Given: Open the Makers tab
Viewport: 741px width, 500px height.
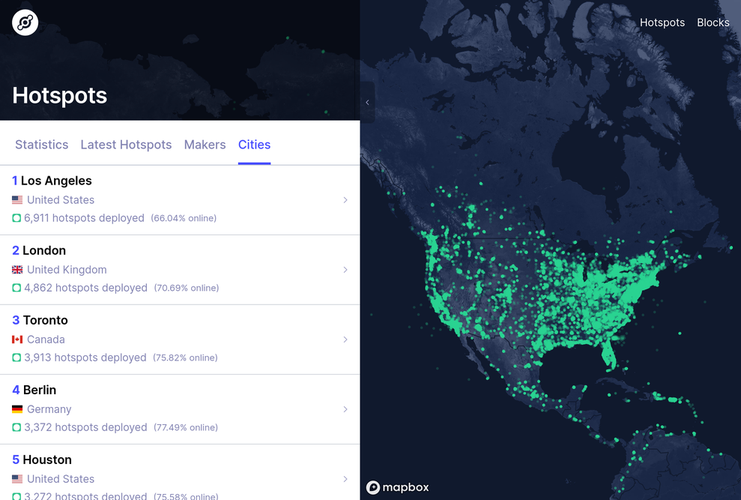Looking at the screenshot, I should pyautogui.click(x=205, y=145).
